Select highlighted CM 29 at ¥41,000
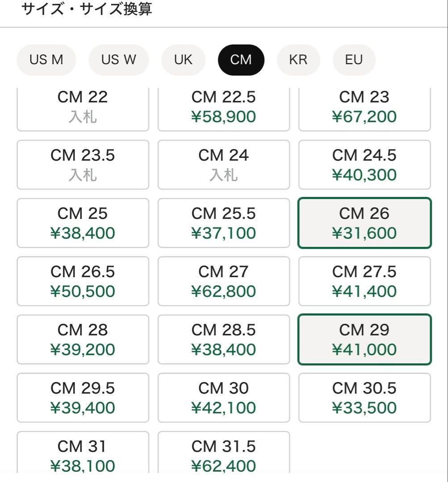 pos(364,339)
